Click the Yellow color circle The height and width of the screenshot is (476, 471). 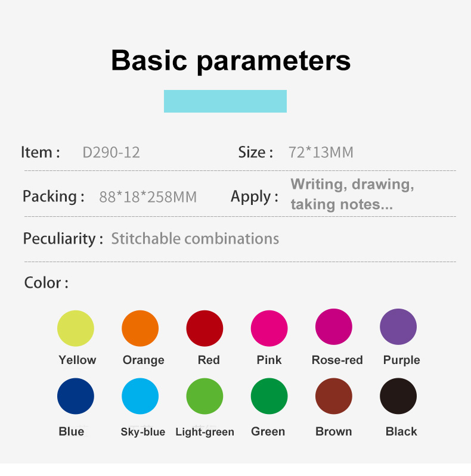[x=76, y=328]
